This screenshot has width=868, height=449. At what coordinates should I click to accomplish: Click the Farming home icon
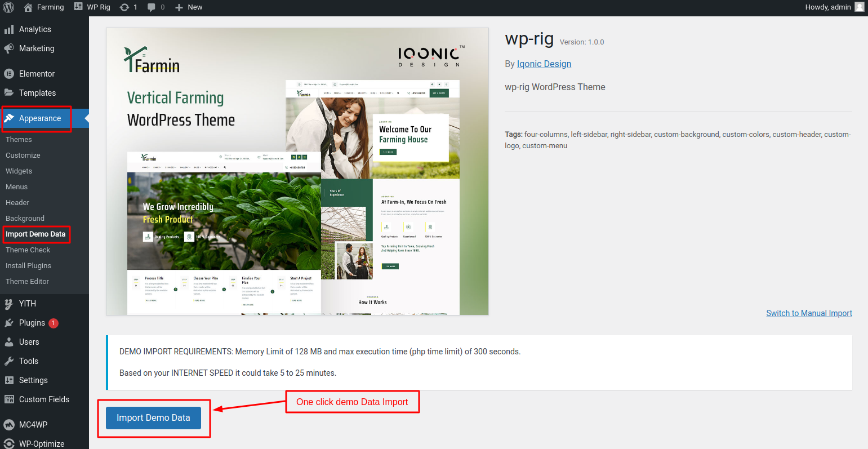point(28,7)
